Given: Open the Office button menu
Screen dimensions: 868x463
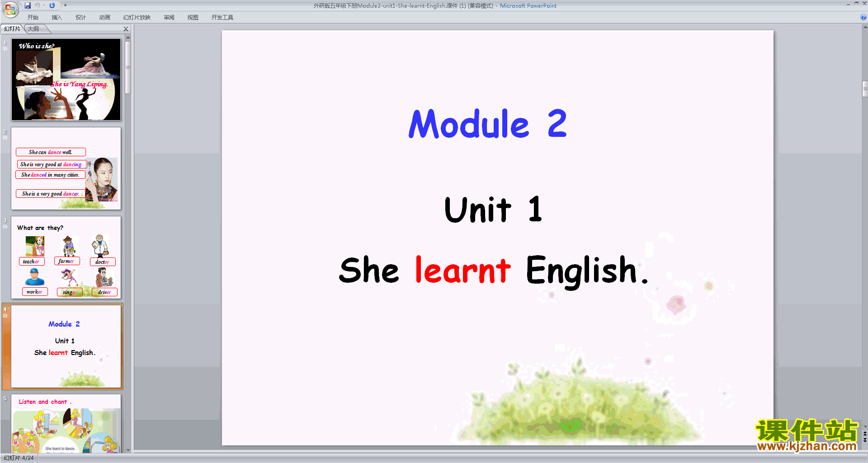Looking at the screenshot, I should pos(10,9).
